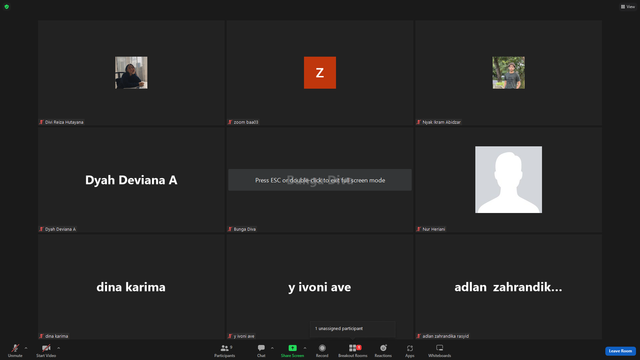
Task: Click the 'Njak Ikram Abidzar' name label
Action: (x=439, y=122)
